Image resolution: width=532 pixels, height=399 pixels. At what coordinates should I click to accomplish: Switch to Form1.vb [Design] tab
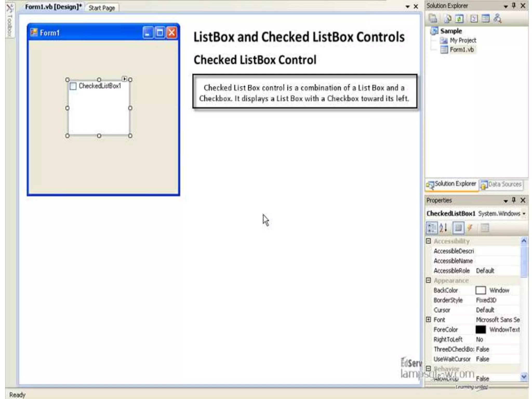[53, 7]
